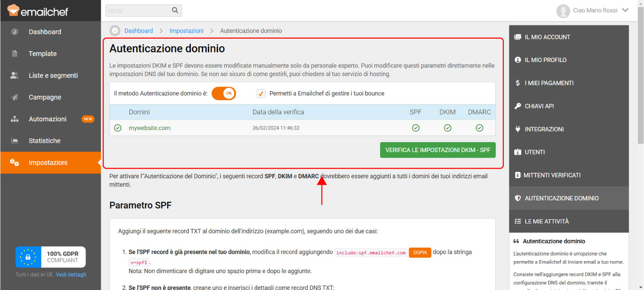Image resolution: width=644 pixels, height=290 pixels.
Task: Open CHIAVI API settings page
Action: pyautogui.click(x=569, y=106)
